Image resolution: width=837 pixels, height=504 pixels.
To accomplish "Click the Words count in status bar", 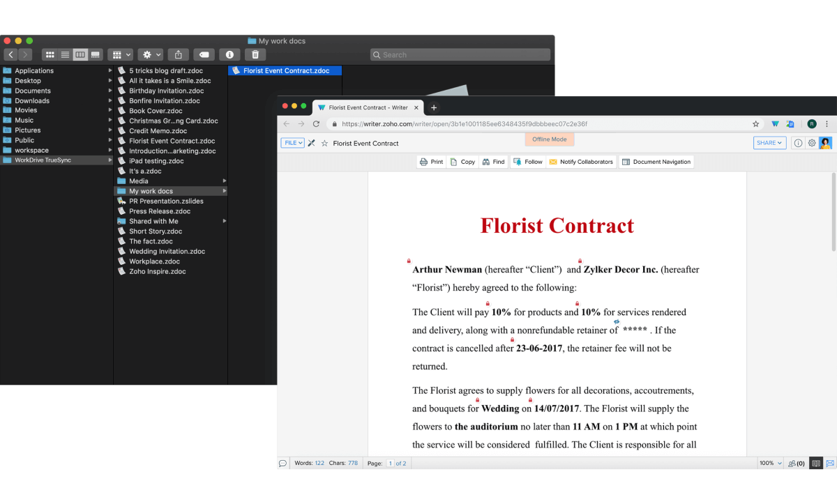I will 309,463.
